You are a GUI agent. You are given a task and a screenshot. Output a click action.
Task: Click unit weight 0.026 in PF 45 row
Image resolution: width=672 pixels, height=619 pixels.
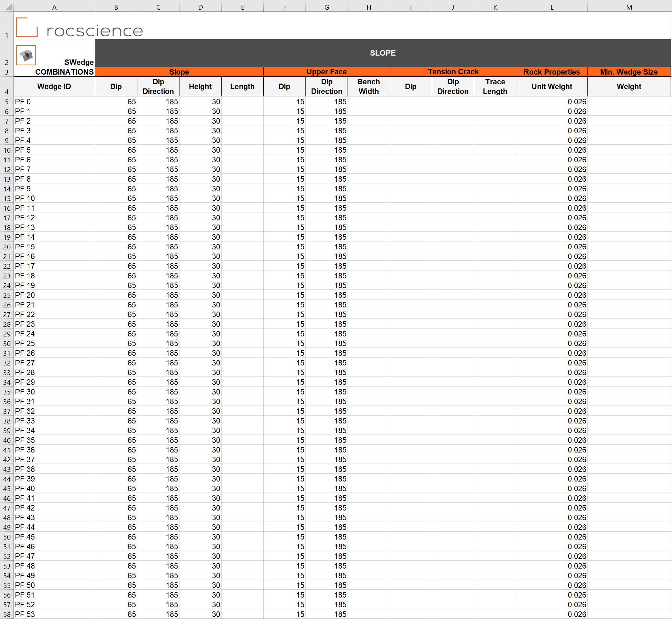[x=552, y=537]
